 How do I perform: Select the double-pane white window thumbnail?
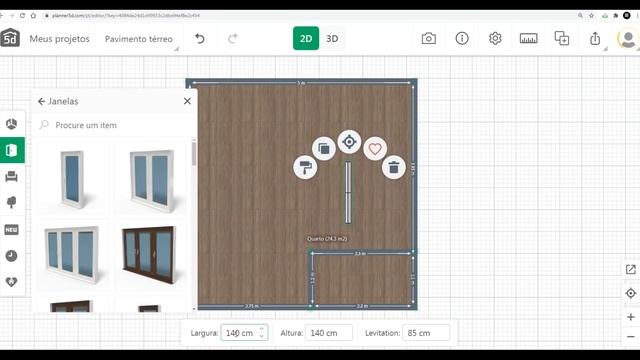(x=152, y=179)
